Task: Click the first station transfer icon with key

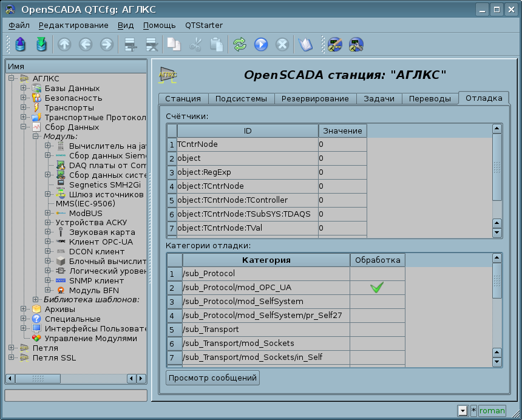Action: tap(335, 44)
